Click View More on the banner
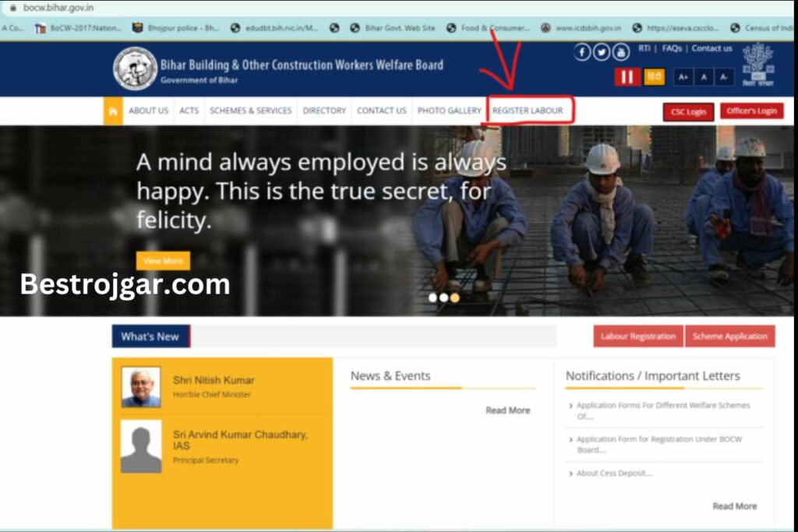The height and width of the screenshot is (532, 798). 163,261
